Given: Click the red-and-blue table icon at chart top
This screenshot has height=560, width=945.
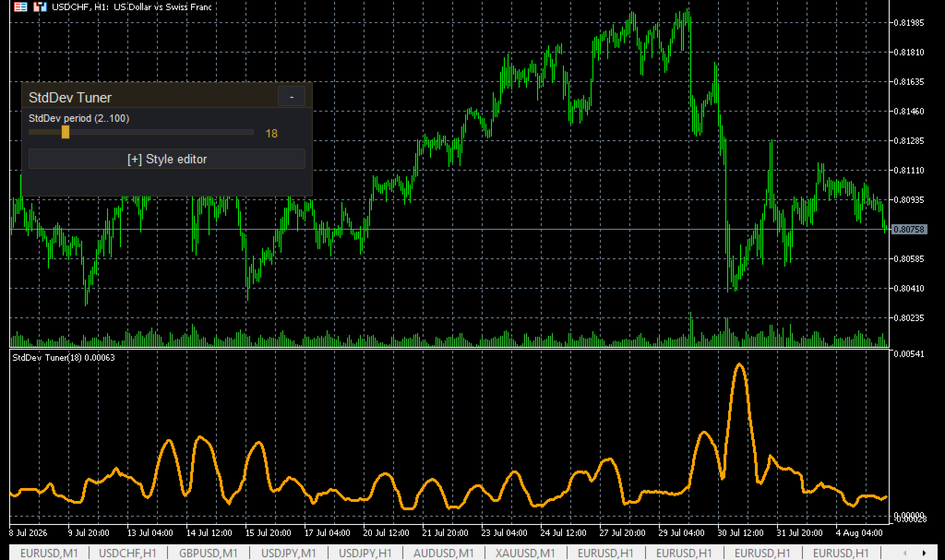Looking at the screenshot, I should [20, 7].
